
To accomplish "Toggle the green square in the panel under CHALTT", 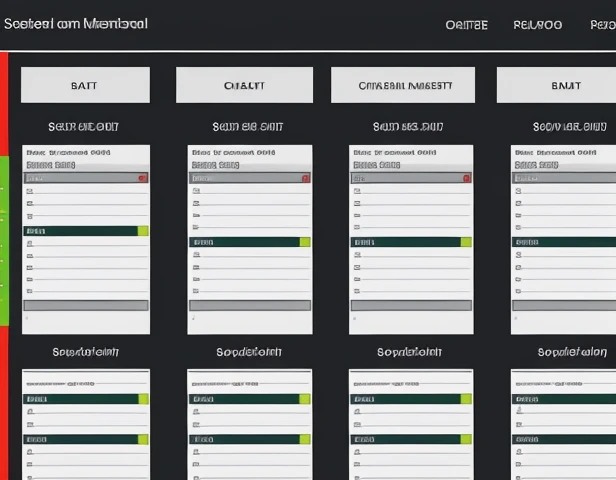I will pos(305,242).
